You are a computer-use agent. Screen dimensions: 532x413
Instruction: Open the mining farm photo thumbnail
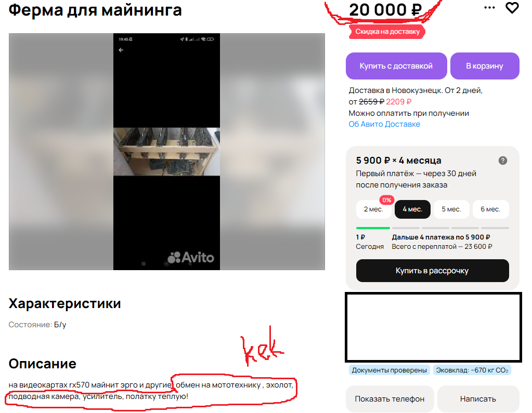pos(166,152)
